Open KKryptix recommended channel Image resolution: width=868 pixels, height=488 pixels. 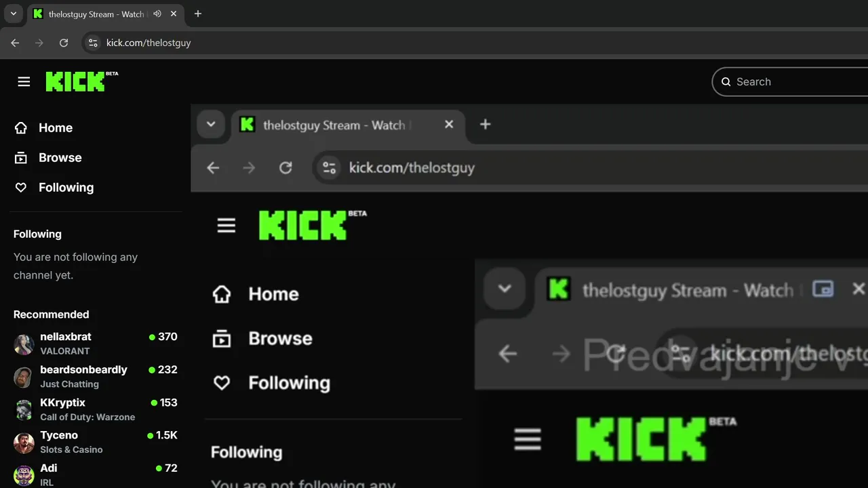[x=95, y=409]
